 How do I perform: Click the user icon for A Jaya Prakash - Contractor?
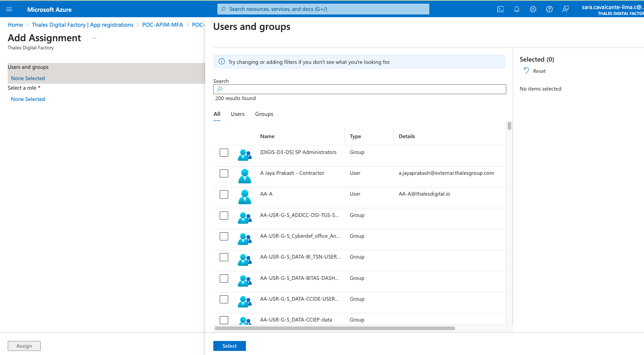point(245,176)
